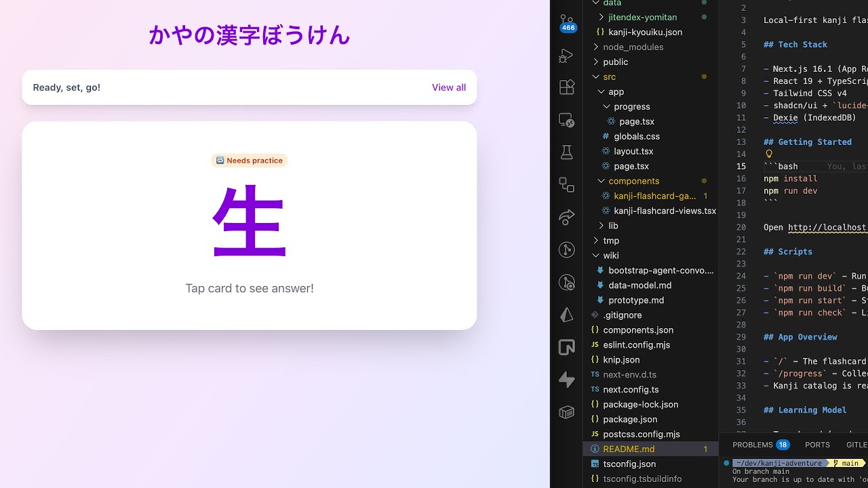Click the 'npm run dev' line 17 in editor
The width and height of the screenshot is (868, 488).
tap(791, 191)
